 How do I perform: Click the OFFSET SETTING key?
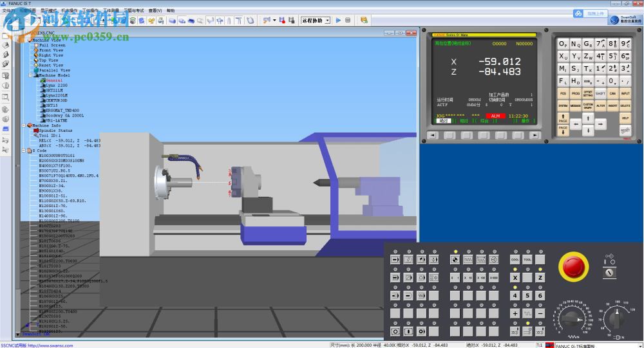[588, 93]
